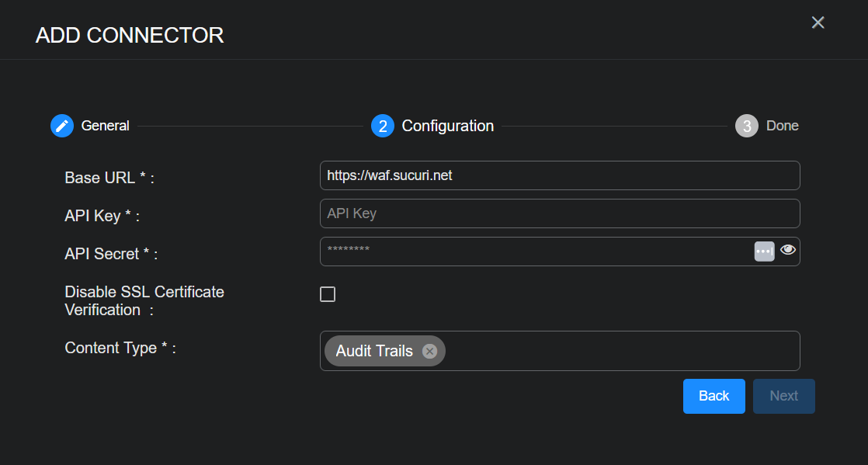
Task: Click into the API Secret password field
Action: pos(536,251)
